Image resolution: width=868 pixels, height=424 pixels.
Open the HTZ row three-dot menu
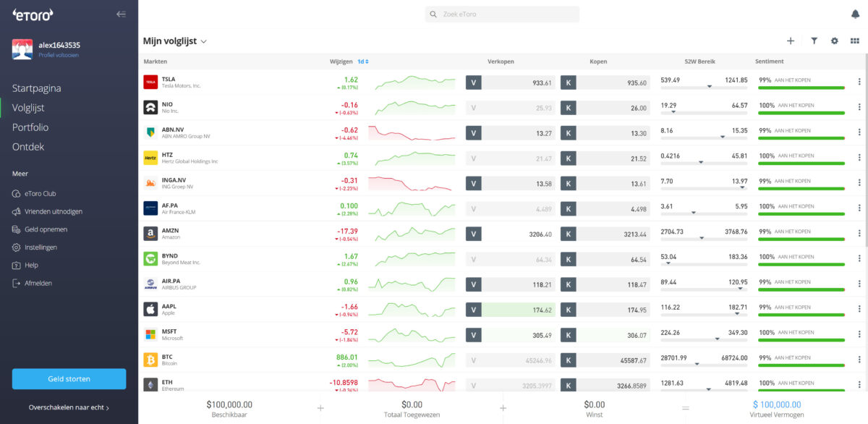point(859,158)
